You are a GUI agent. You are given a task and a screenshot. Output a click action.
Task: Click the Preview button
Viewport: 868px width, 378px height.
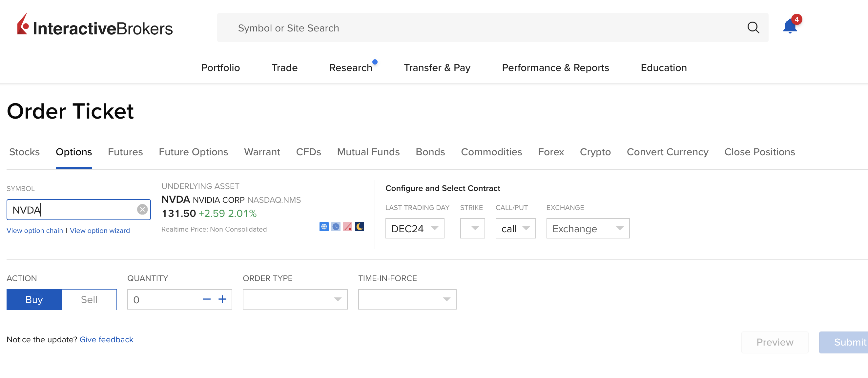[x=774, y=342]
